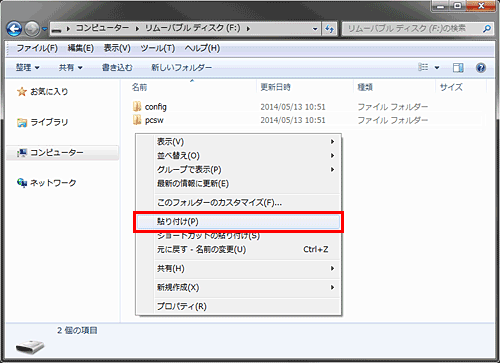This screenshot has width=500, height=363.
Task: Click the Forward navigation arrow button
Action: click(x=32, y=29)
